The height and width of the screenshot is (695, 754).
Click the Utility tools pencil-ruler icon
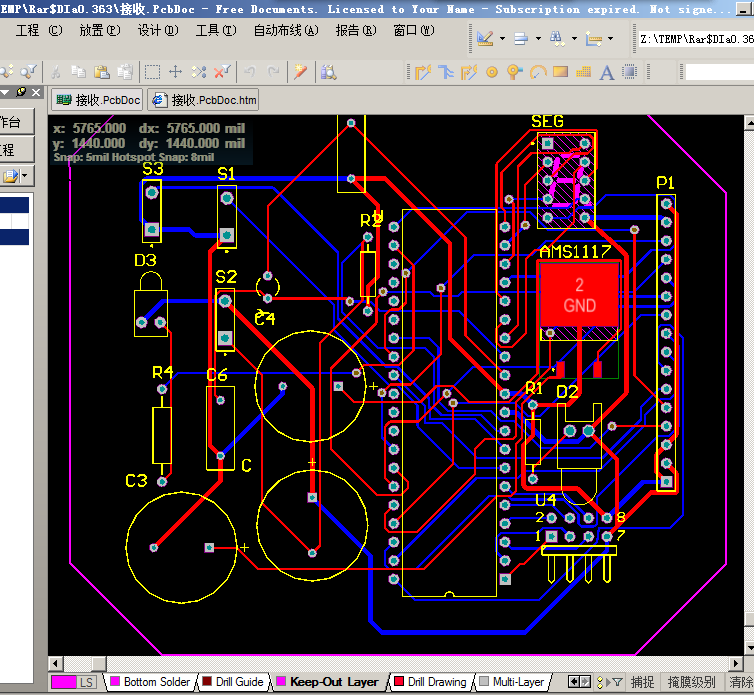click(485, 38)
